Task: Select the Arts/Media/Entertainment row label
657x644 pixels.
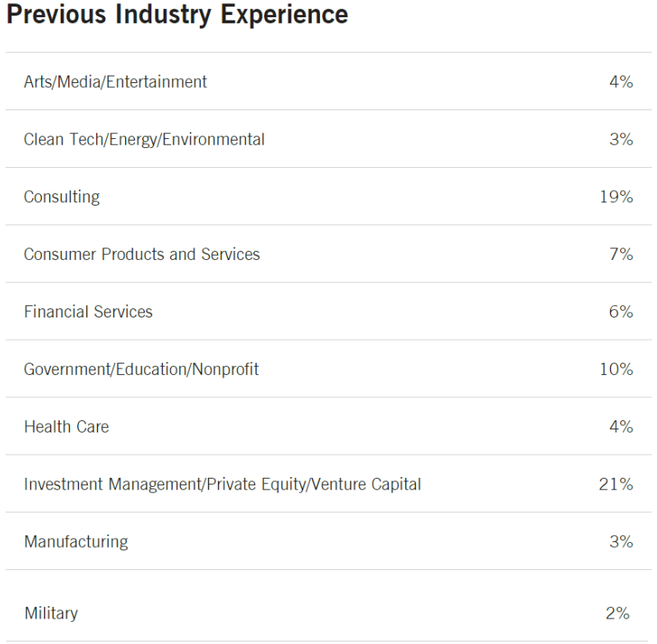Action: coord(115,82)
